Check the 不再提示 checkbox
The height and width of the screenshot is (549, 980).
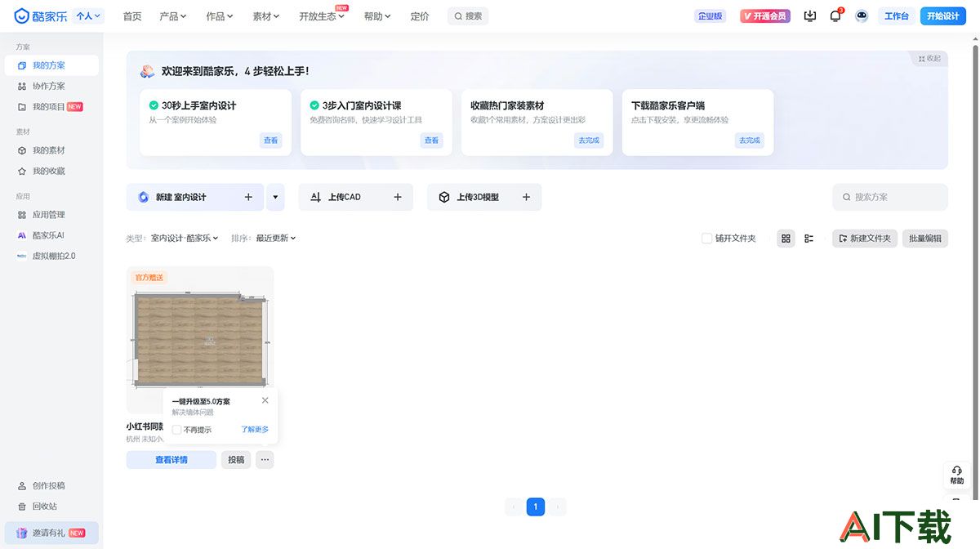(176, 430)
